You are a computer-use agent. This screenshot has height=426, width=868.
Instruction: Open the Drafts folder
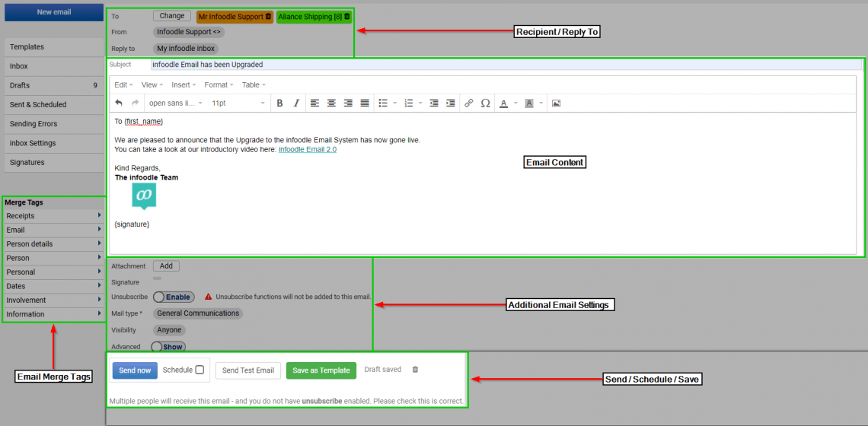(54, 86)
